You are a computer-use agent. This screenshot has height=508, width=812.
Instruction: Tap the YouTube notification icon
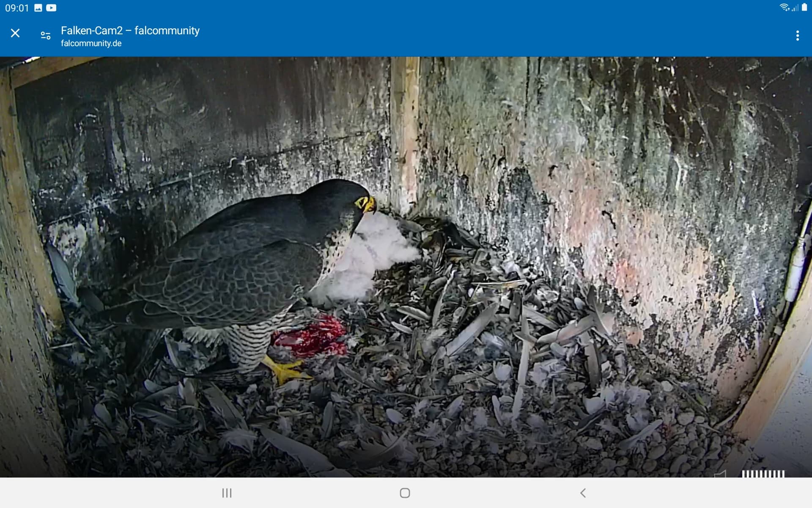point(51,8)
